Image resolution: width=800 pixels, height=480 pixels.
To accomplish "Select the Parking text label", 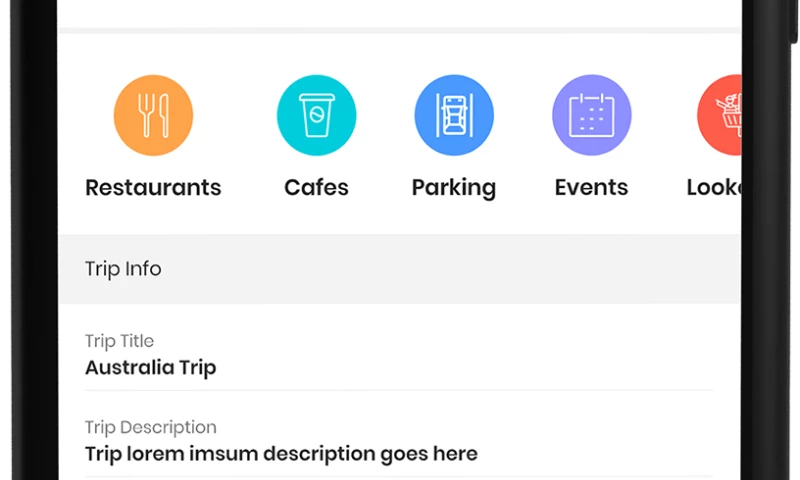I will [x=454, y=187].
